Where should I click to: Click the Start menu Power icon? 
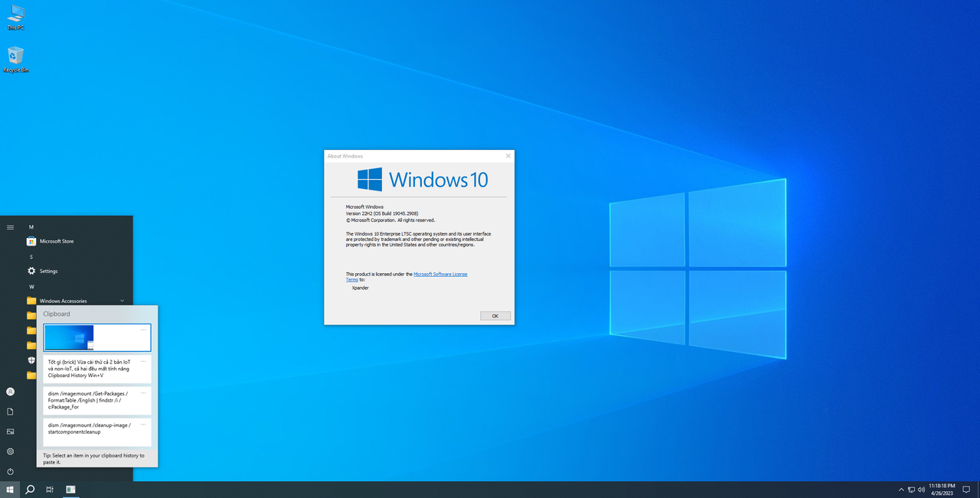pyautogui.click(x=10, y=471)
